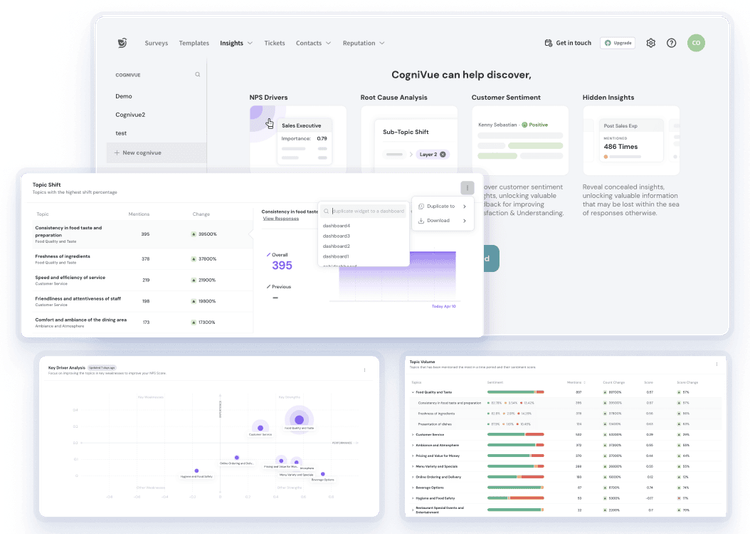Select Friendliness and attentiveness of staff row
750x534 pixels.
pos(143,301)
